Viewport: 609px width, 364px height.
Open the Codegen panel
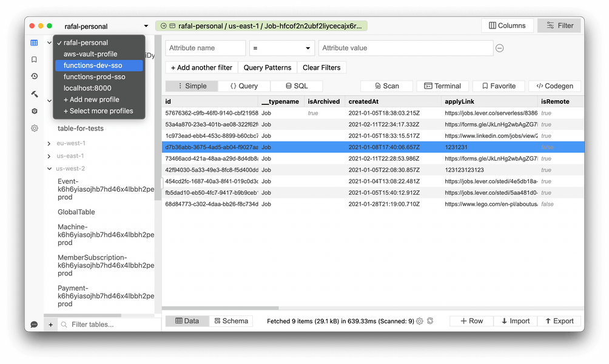coord(554,86)
